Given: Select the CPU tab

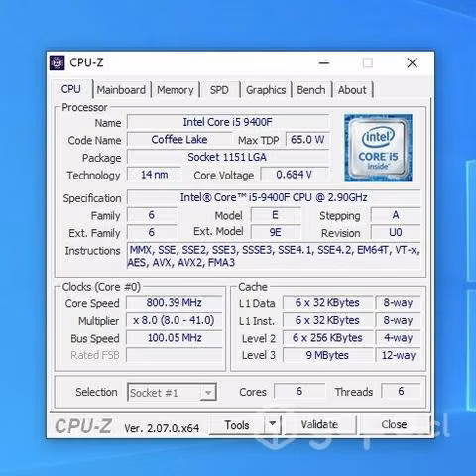Looking at the screenshot, I should [71, 89].
